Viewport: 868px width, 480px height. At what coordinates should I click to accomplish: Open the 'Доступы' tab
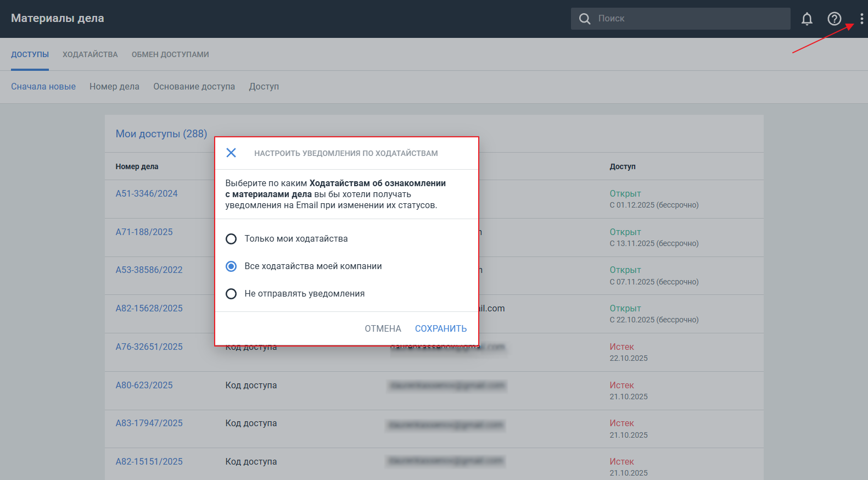30,54
